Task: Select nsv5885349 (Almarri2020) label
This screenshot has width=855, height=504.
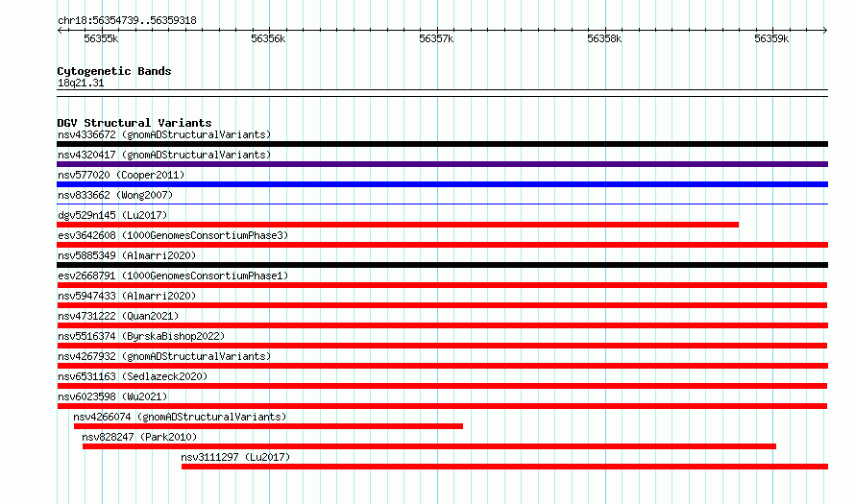Action: tap(127, 255)
